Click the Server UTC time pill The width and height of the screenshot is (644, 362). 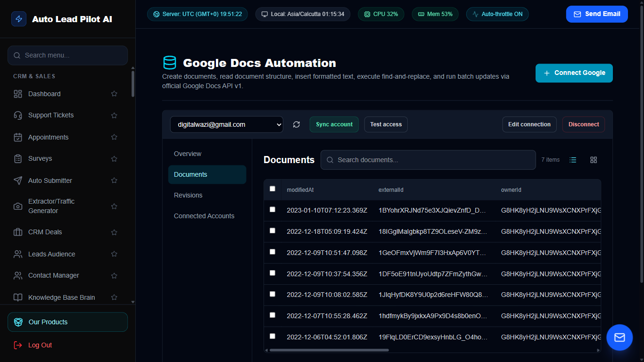pyautogui.click(x=198, y=14)
